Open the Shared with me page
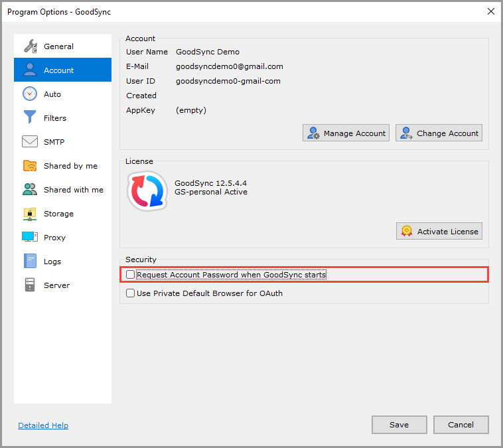This screenshot has width=503, height=448. pos(62,189)
